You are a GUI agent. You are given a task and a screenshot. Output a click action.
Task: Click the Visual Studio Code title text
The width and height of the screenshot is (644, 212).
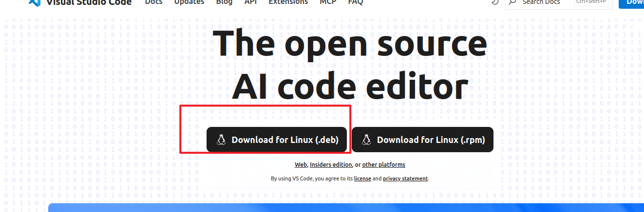(89, 2)
